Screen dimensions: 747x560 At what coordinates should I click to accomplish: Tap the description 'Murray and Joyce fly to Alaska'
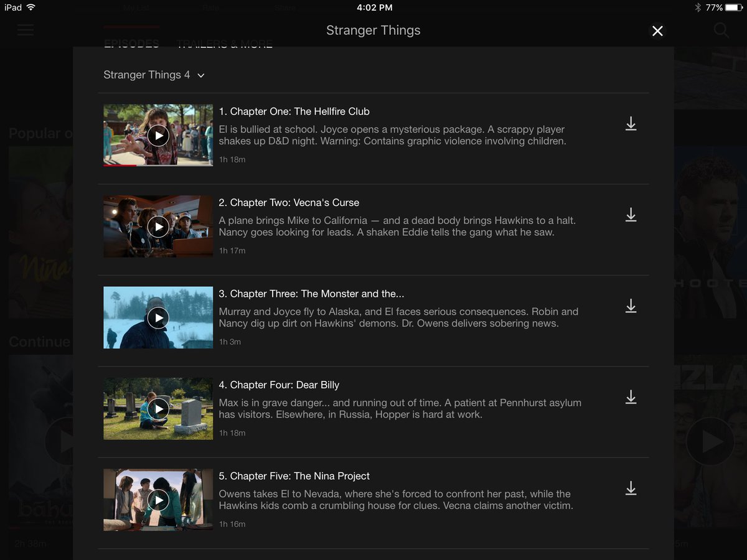coord(398,317)
